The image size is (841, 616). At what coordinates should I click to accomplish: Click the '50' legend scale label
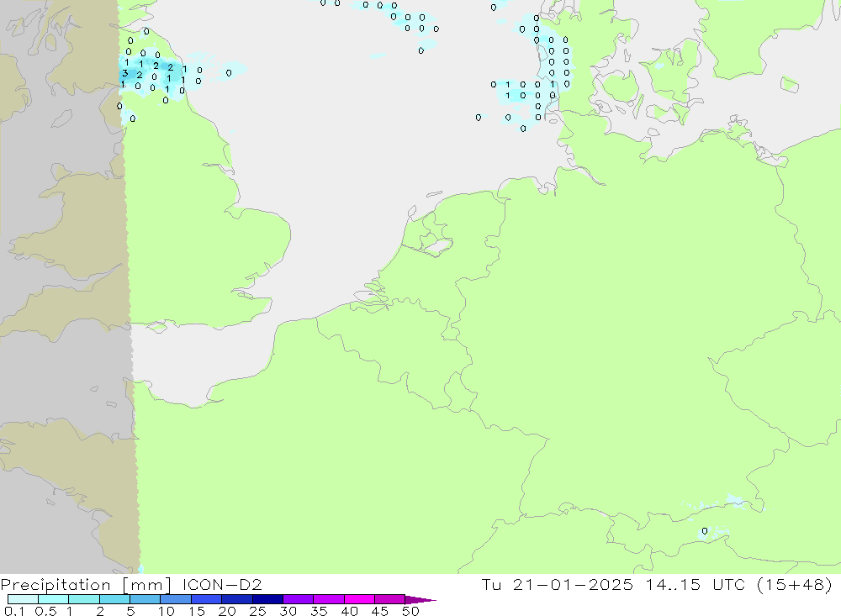410,611
